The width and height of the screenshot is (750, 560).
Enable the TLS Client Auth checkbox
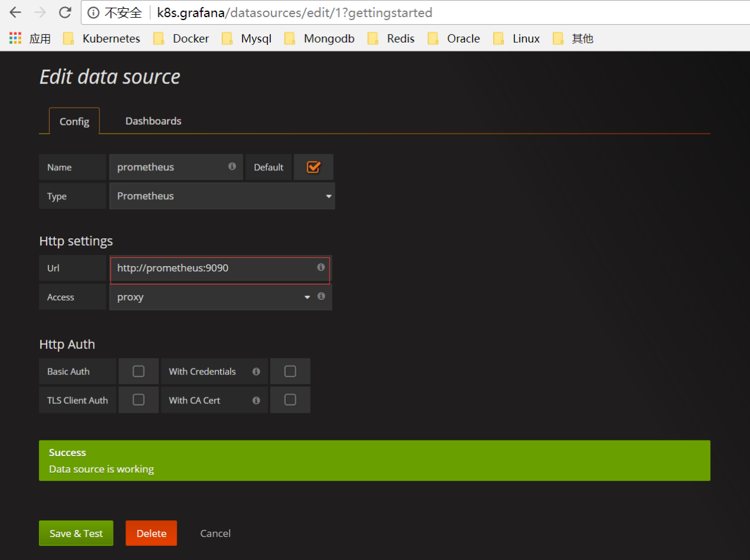(138, 400)
